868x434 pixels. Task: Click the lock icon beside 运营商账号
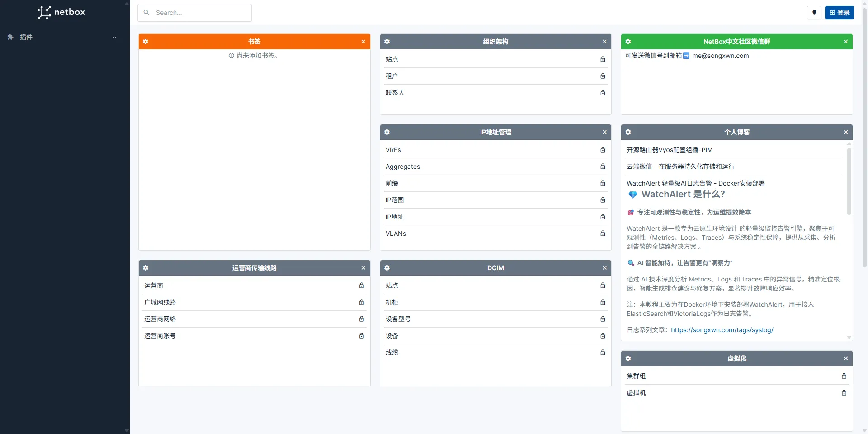pos(362,336)
